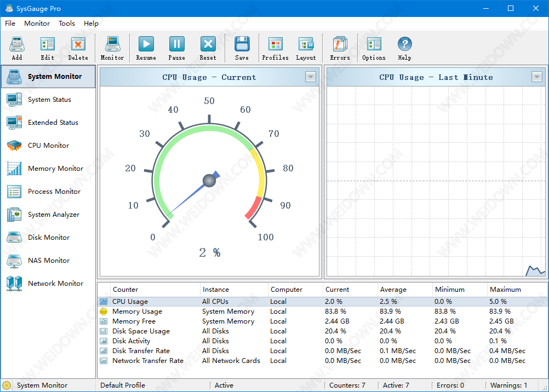Open System Status in the sidebar
Viewport: 549px width, 392px height.
click(x=48, y=100)
